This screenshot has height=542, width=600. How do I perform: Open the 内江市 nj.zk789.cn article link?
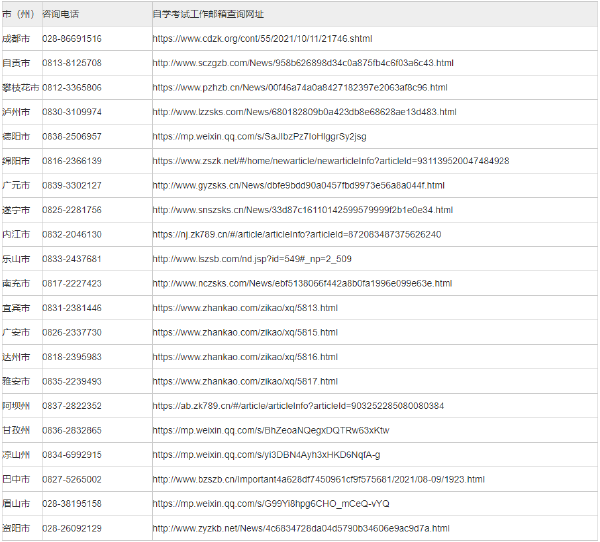(297, 235)
